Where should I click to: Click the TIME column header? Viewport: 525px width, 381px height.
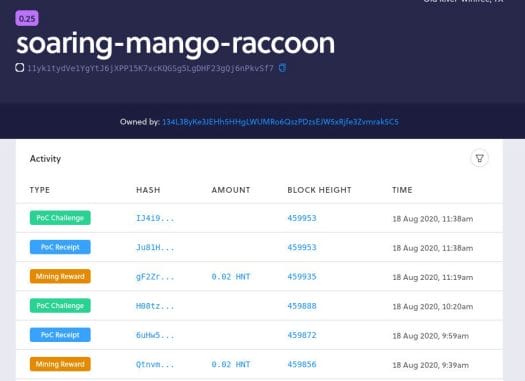(x=402, y=190)
